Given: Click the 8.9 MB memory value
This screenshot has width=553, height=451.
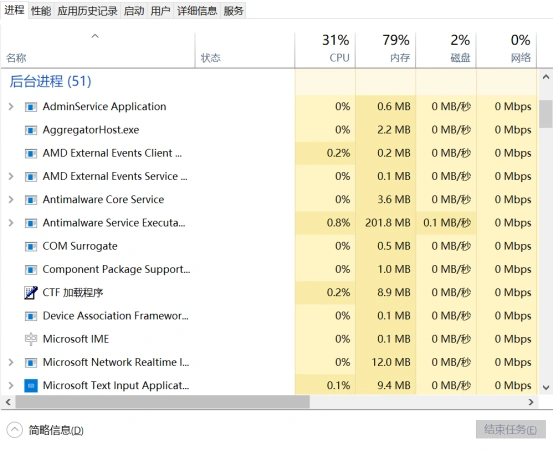Looking at the screenshot, I should pyautogui.click(x=394, y=293).
